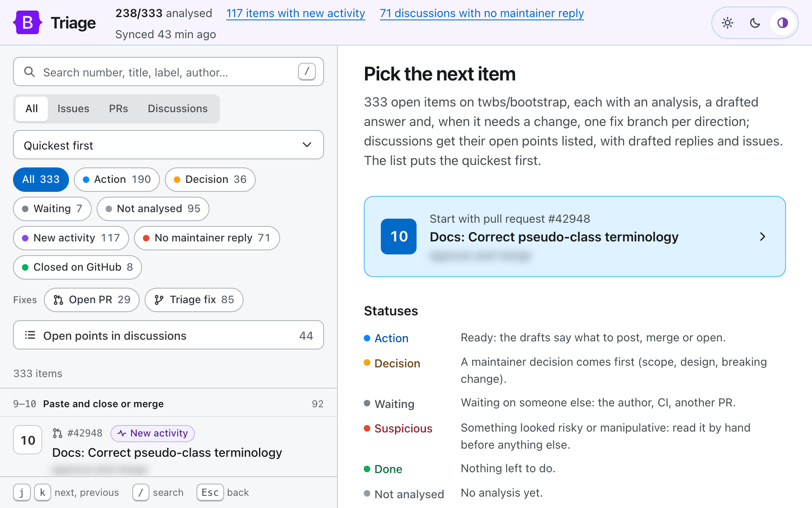The image size is (812, 508).
Task: Toggle the Action 190 filter chip
Action: [x=117, y=179]
